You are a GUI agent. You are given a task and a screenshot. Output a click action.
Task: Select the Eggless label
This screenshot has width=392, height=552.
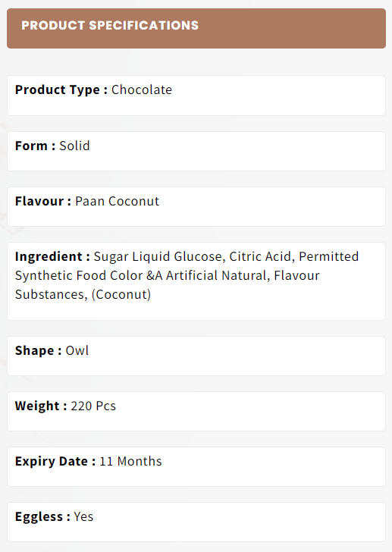tap(42, 517)
